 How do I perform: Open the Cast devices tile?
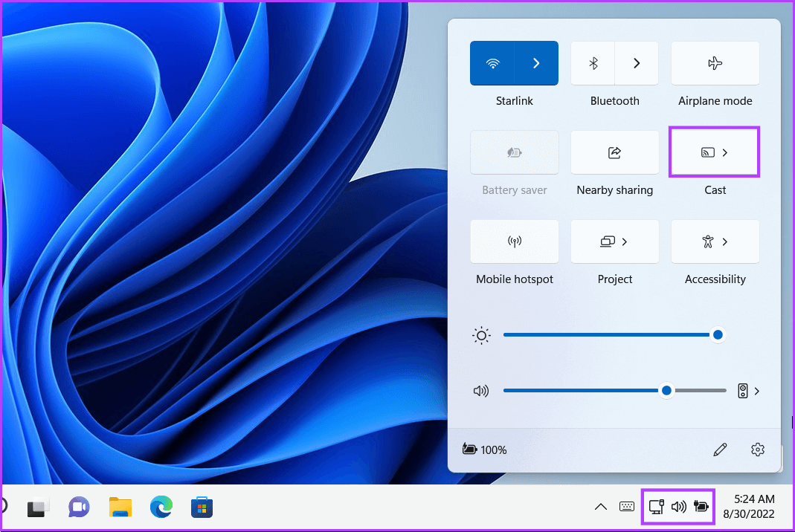(x=715, y=152)
